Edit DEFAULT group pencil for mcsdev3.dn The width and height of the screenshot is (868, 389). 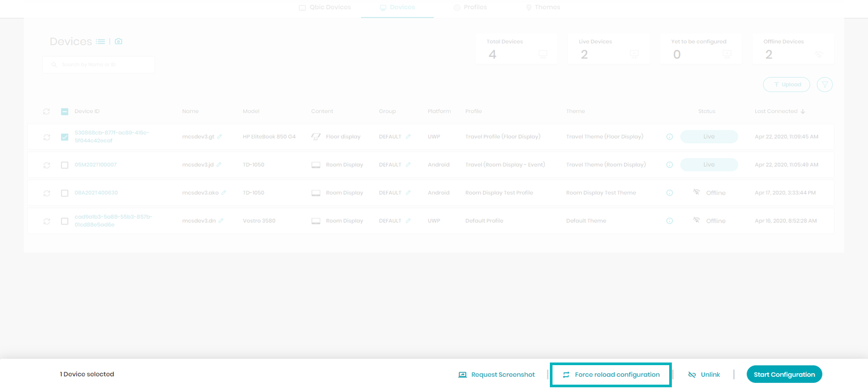coord(408,221)
